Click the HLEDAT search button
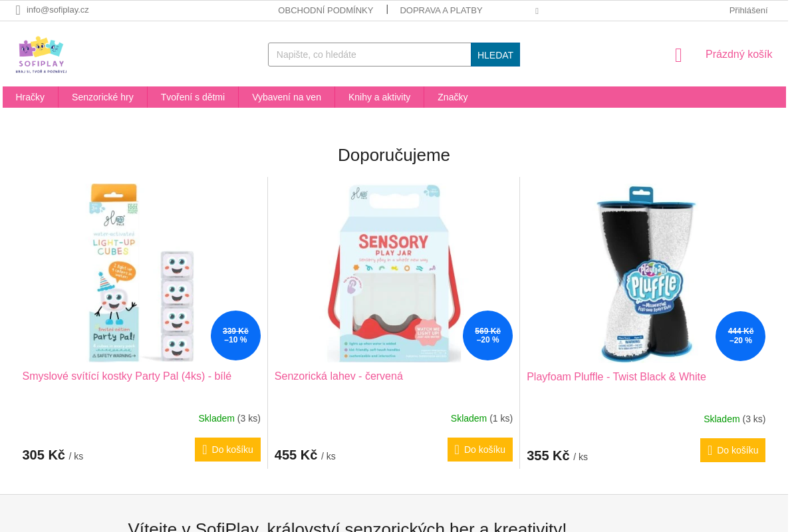This screenshot has width=798, height=532. click(495, 55)
